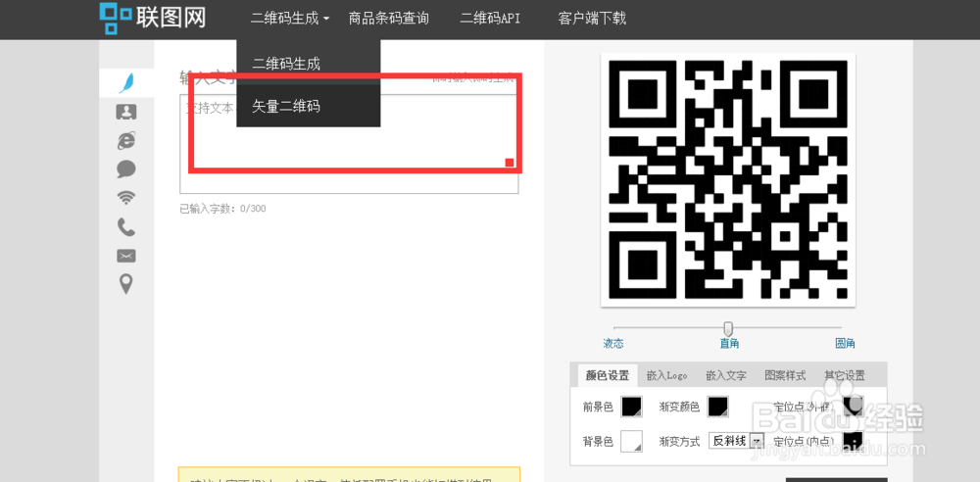Pick the 背景色 white color swatch
980x482 pixels.
click(x=631, y=441)
